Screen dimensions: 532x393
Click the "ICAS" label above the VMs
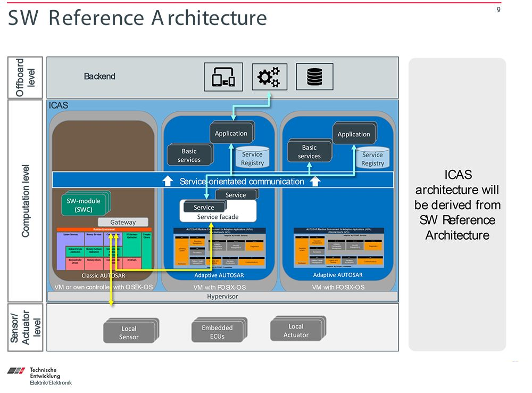[x=59, y=105]
